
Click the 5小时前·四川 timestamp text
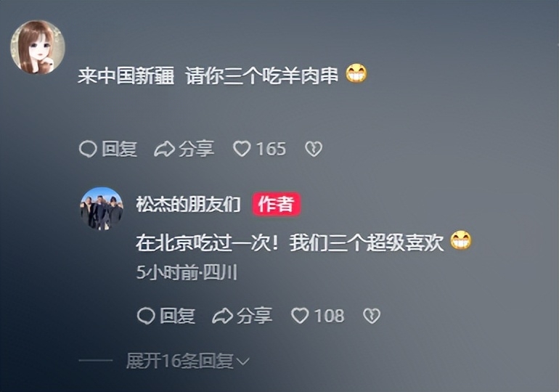187,273
